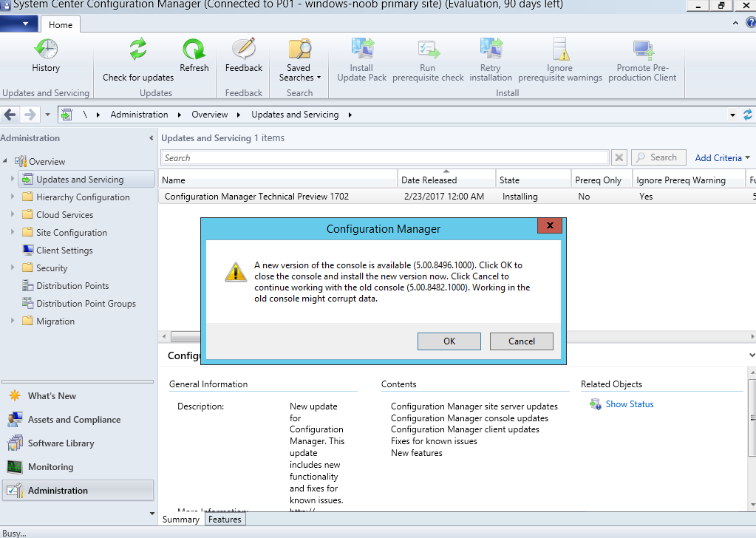Click Install Update Pack icon
This screenshot has width=756, height=538.
pos(362,50)
